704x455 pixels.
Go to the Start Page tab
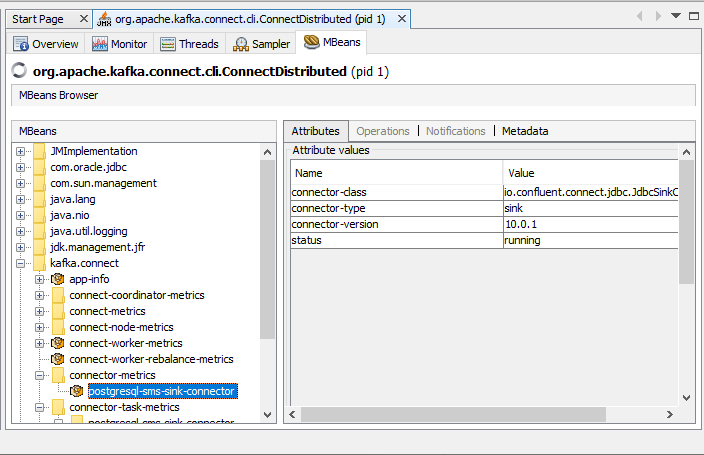pyautogui.click(x=38, y=19)
